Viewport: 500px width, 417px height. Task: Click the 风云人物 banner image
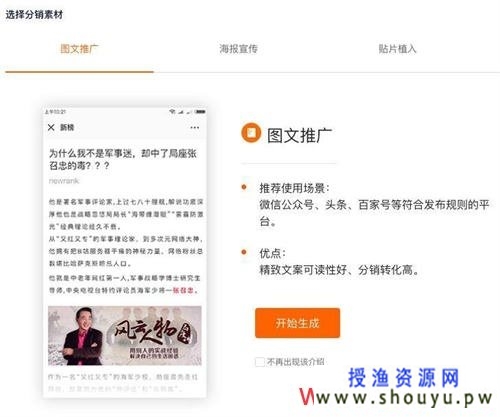pos(125,335)
